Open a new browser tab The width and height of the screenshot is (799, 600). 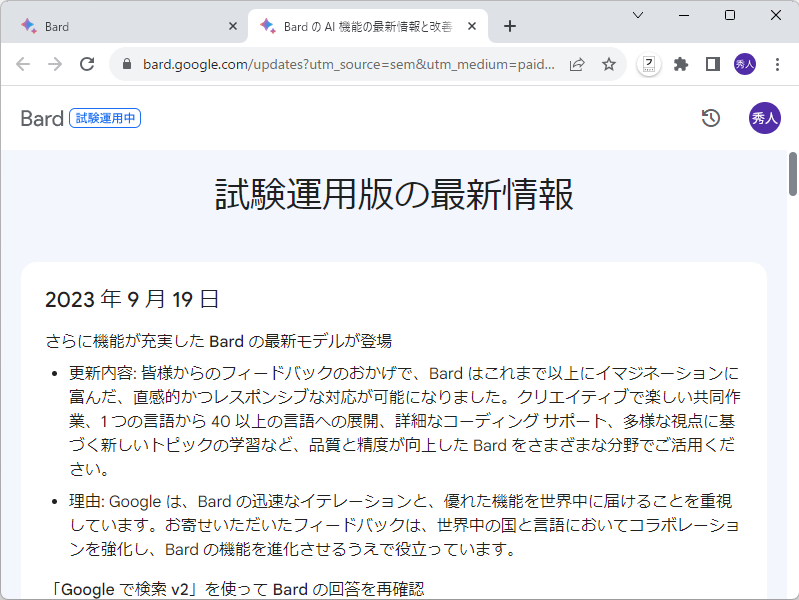coord(510,27)
